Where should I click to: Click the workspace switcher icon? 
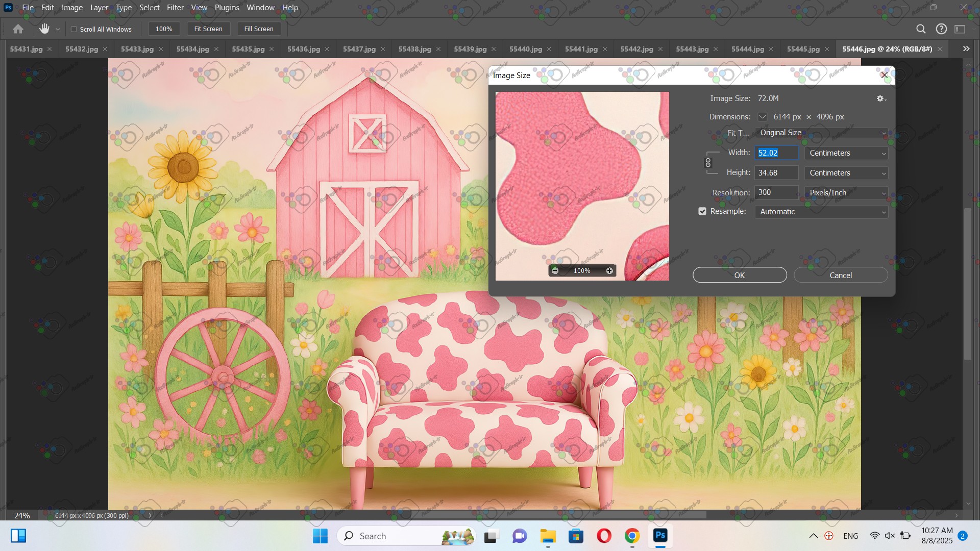click(960, 29)
